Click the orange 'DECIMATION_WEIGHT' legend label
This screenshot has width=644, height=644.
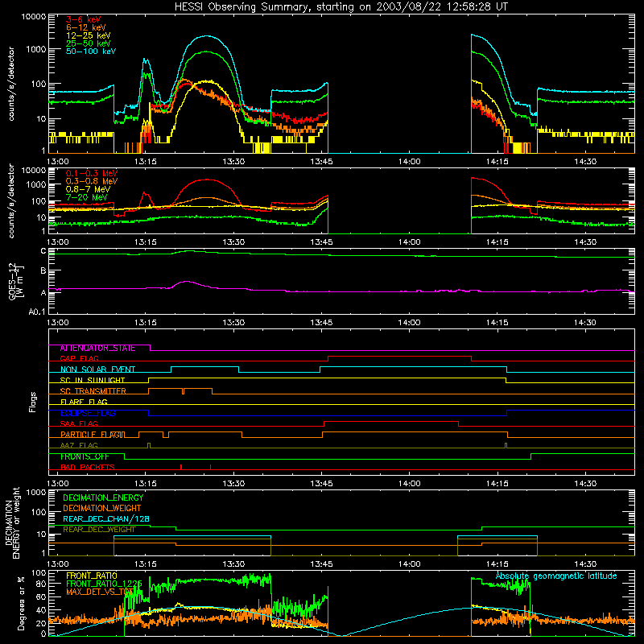click(102, 509)
